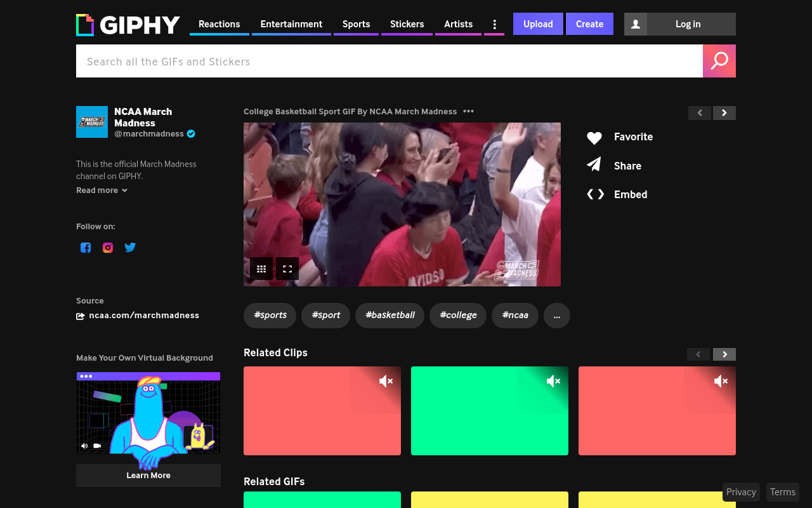Open the Entertainment category
This screenshot has width=812, height=508.
click(291, 24)
